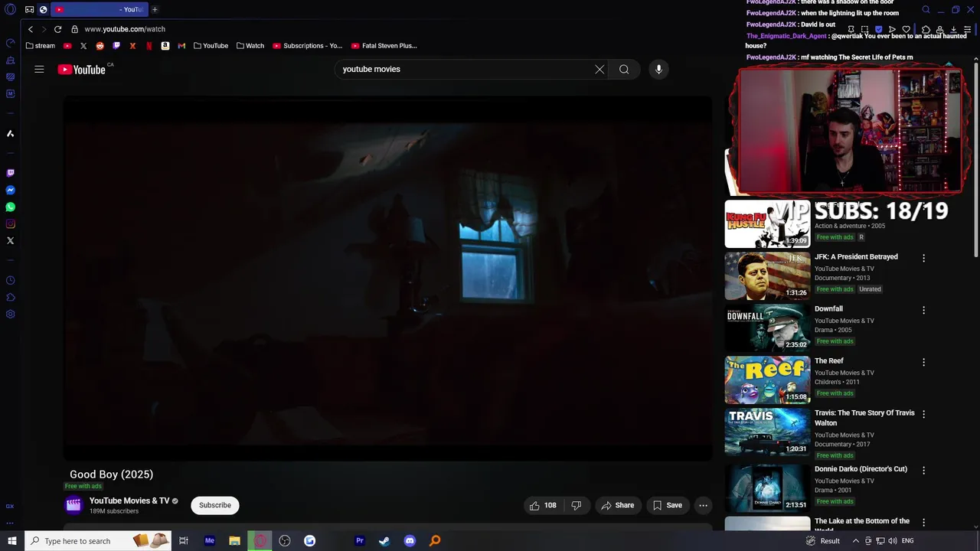Open the volume control in system tray

click(x=892, y=541)
